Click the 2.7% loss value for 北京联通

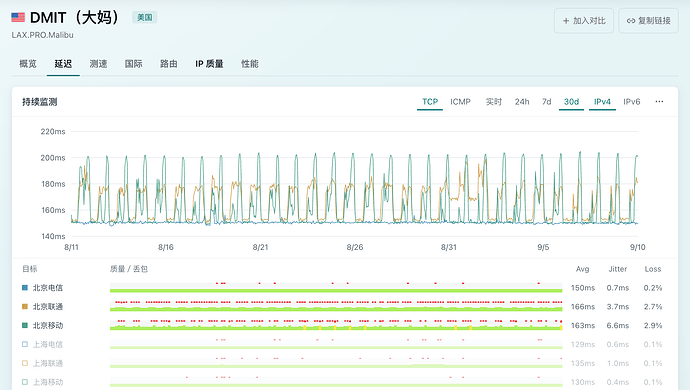(x=653, y=306)
